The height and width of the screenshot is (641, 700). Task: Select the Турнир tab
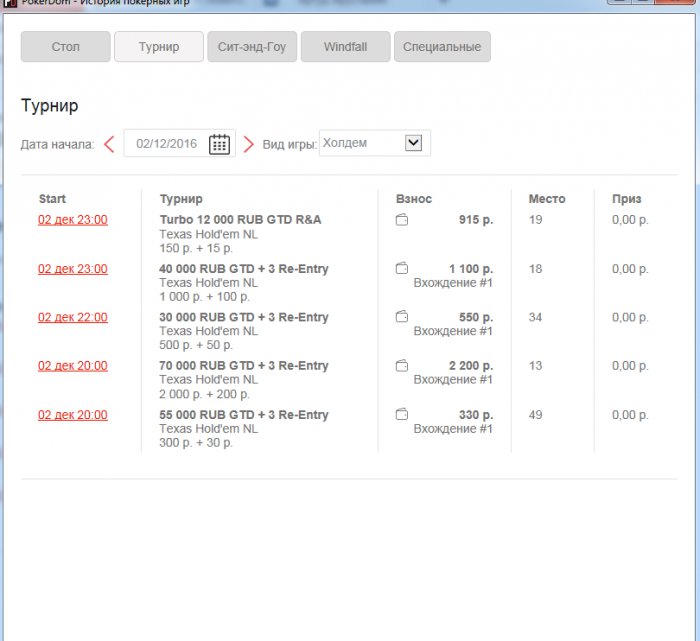[x=159, y=46]
